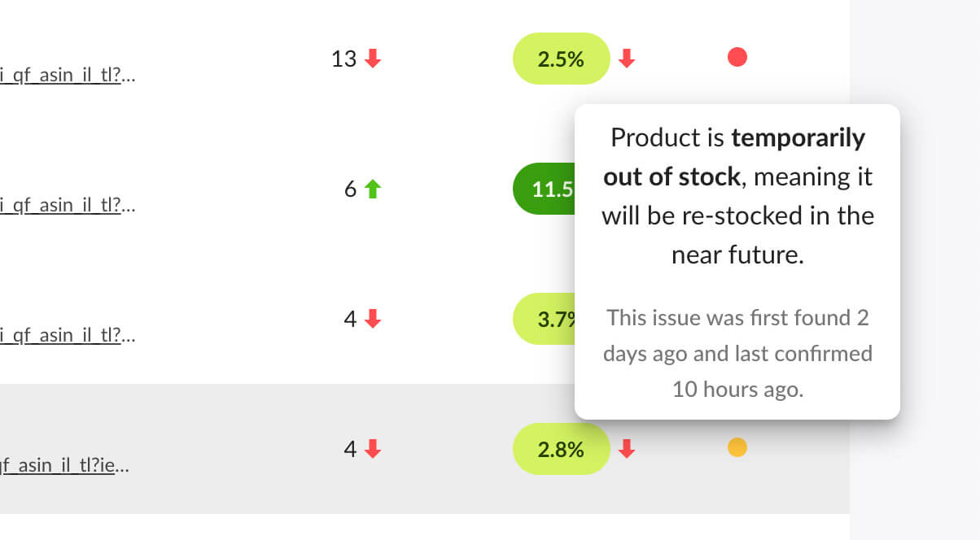Select the light green 2.5% badge
980x540 pixels.
coord(561,59)
